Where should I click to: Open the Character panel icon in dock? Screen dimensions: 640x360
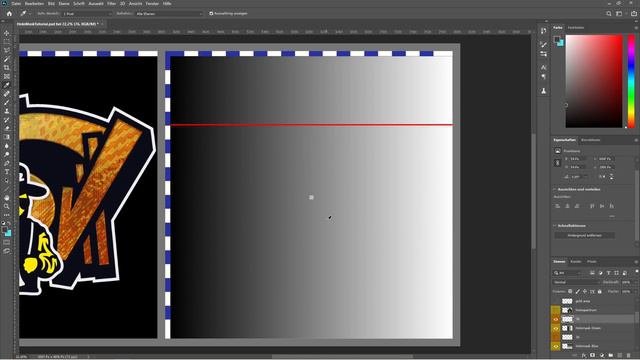(543, 67)
